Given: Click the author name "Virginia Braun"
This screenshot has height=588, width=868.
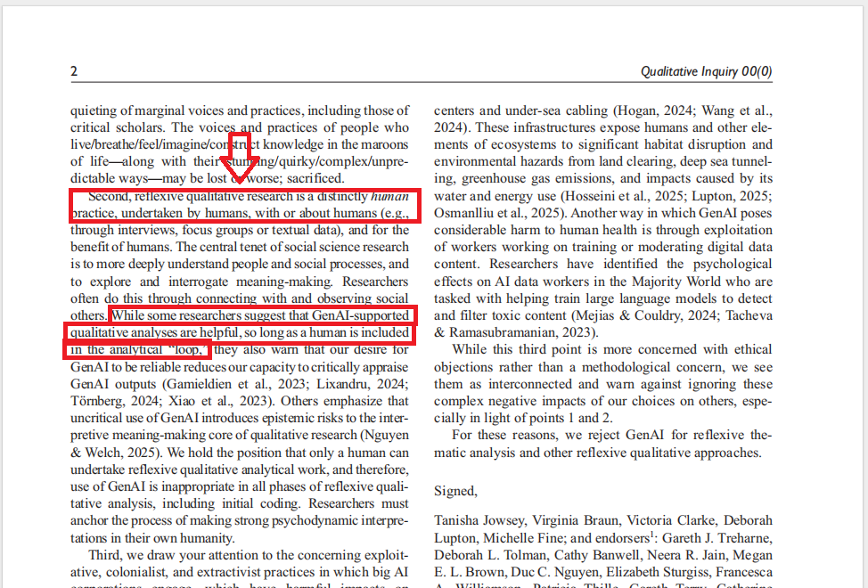Looking at the screenshot, I should [577, 520].
